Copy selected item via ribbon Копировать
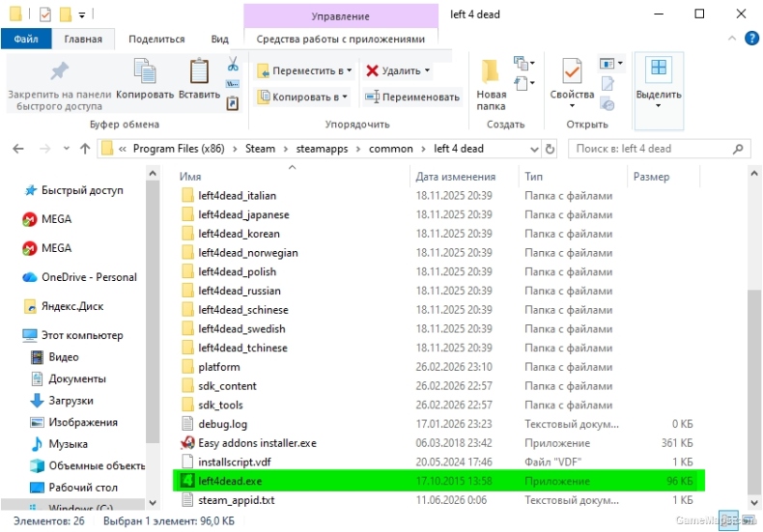The height and width of the screenshot is (532, 763). pos(145,79)
